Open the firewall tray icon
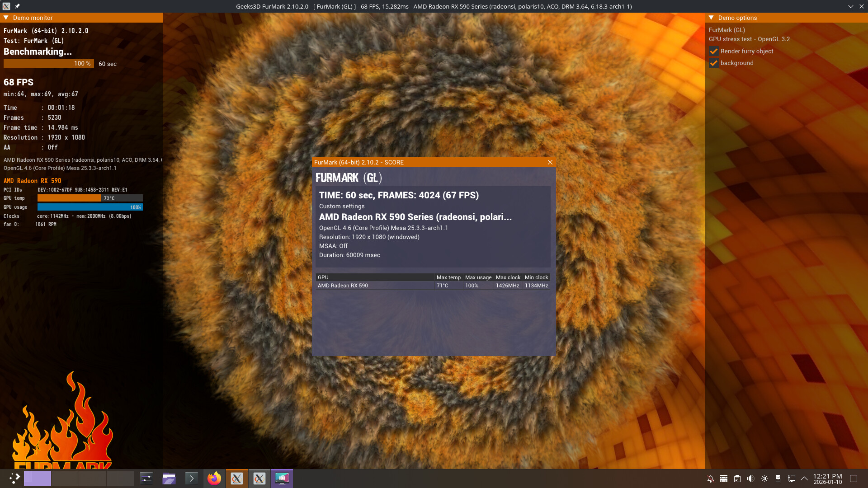Viewport: 868px width, 488px height. coord(724,479)
